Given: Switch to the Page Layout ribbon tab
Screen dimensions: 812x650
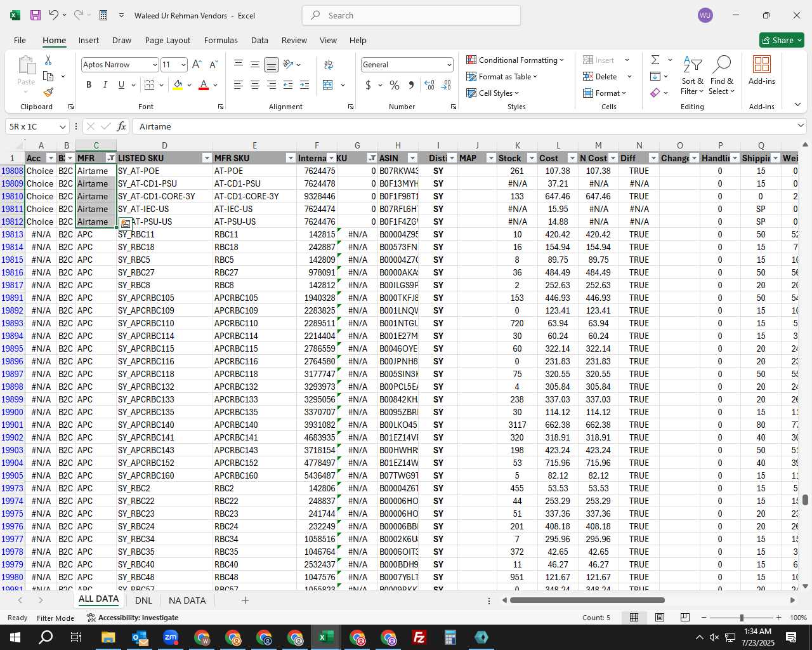Looking at the screenshot, I should coord(167,40).
